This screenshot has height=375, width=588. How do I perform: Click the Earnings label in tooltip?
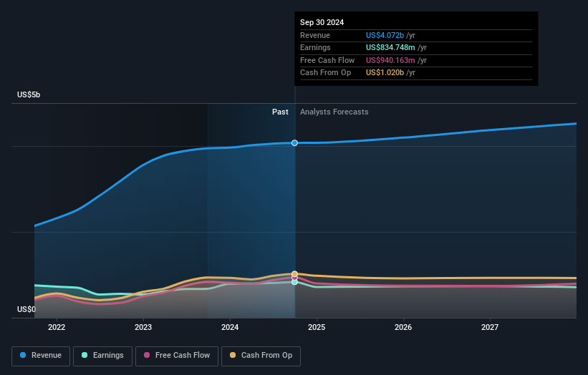point(315,47)
